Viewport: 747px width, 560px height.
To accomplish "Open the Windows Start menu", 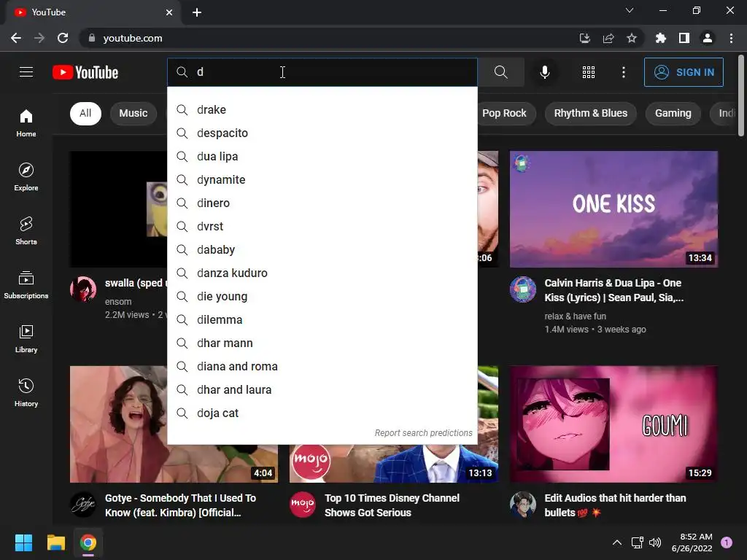I will click(23, 542).
